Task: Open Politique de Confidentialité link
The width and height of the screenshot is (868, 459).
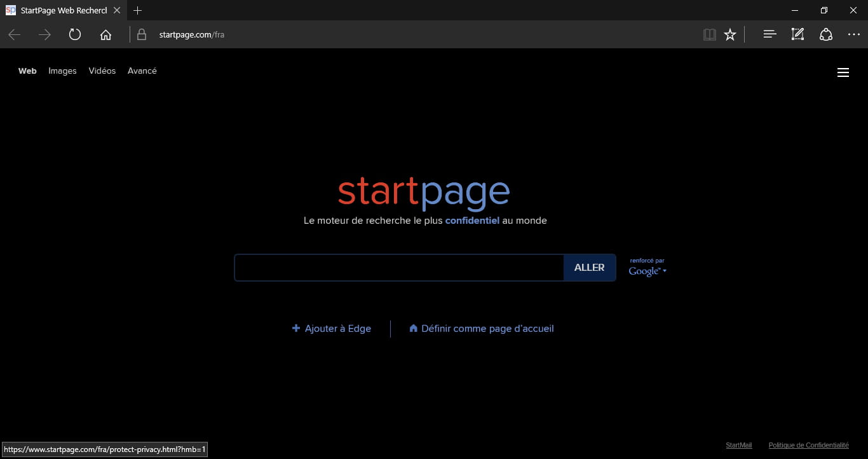Action: click(x=809, y=446)
